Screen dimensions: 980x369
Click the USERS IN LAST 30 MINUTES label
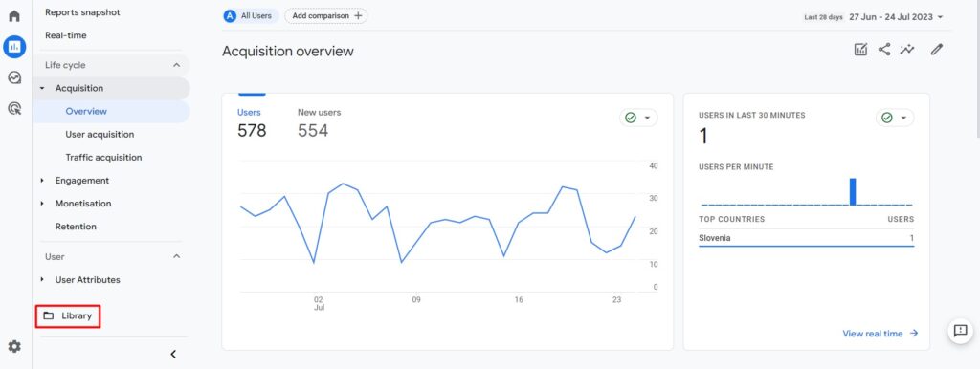click(x=752, y=116)
